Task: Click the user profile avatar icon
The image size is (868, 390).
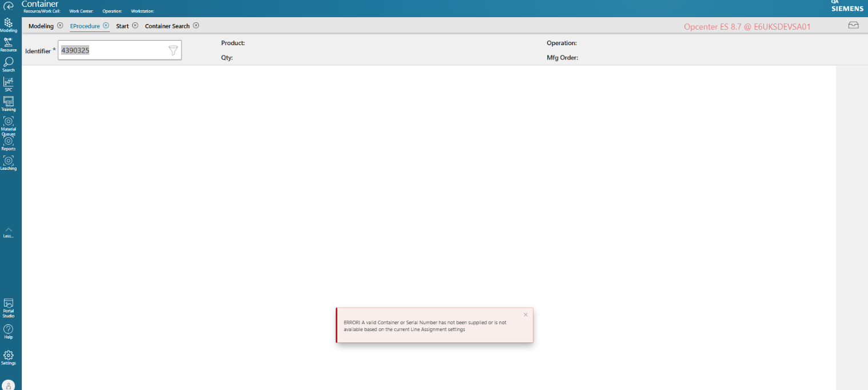Action: click(x=9, y=385)
